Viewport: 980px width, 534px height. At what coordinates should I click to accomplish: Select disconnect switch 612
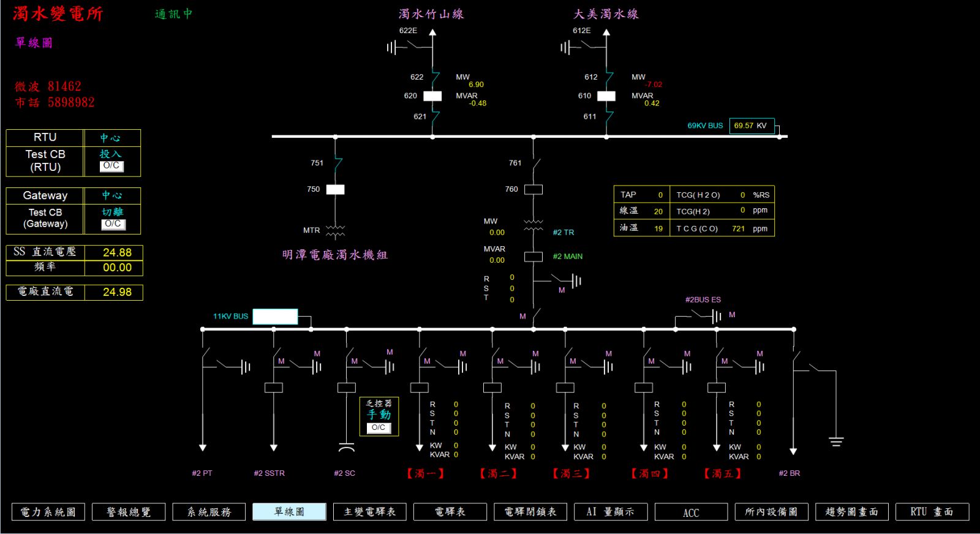[609, 78]
